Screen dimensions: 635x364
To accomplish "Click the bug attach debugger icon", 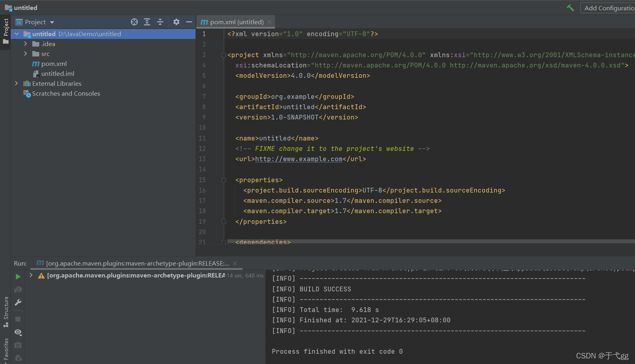I will [18, 358].
